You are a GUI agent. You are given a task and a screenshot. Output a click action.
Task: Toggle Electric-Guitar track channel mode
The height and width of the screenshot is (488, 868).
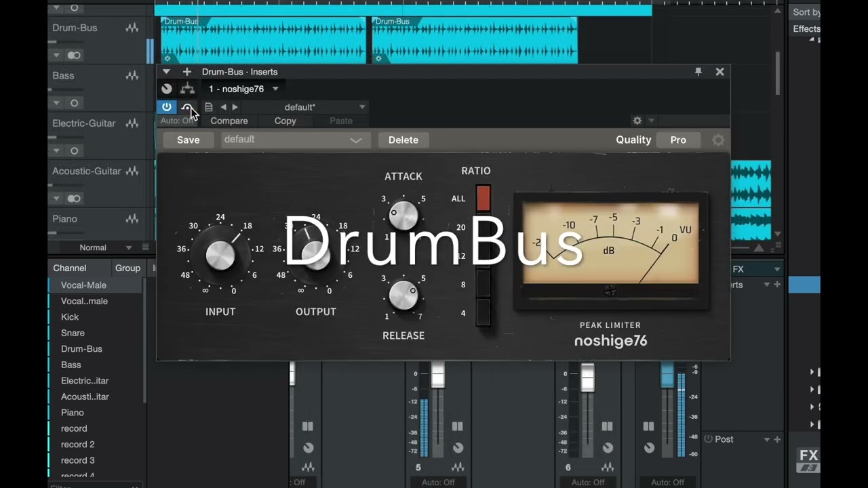tap(74, 150)
